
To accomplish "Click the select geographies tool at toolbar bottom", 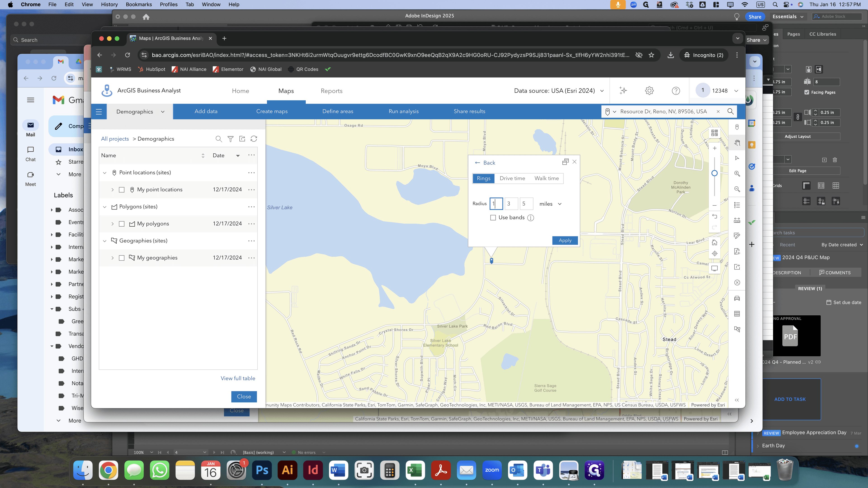I will (737, 329).
